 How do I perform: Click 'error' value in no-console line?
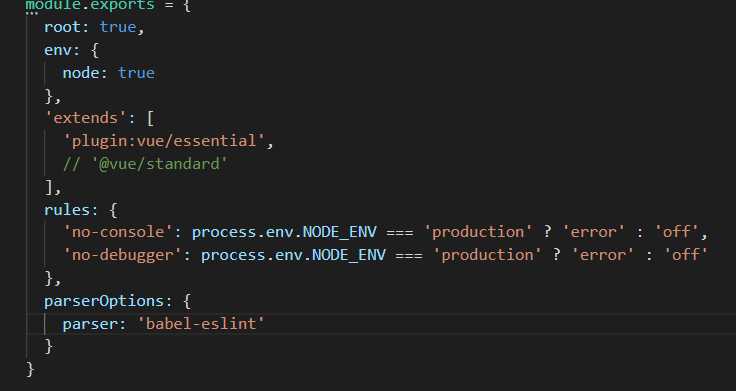coord(594,232)
